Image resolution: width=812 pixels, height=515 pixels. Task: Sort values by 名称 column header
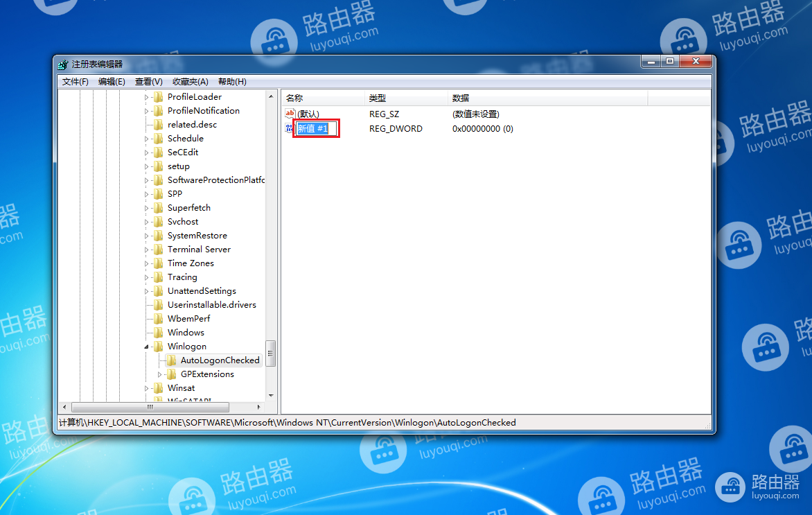click(323, 98)
